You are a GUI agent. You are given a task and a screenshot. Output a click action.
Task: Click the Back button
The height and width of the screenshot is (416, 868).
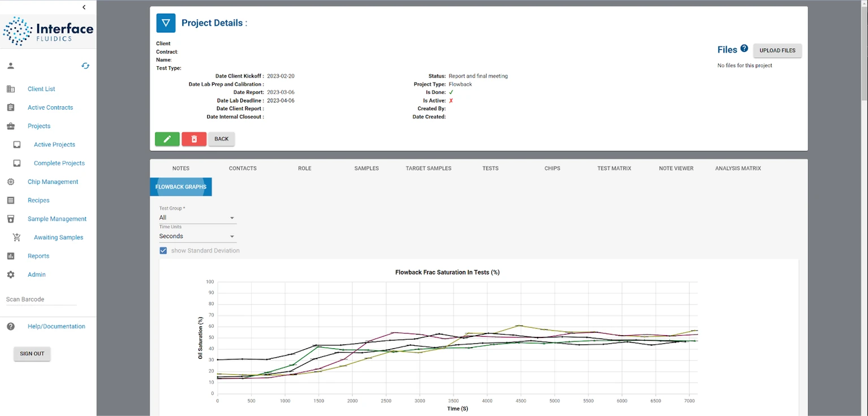tap(221, 139)
